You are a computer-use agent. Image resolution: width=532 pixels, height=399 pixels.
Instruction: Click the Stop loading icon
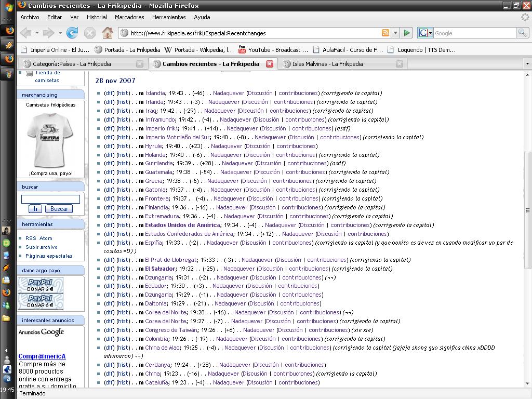(90, 33)
